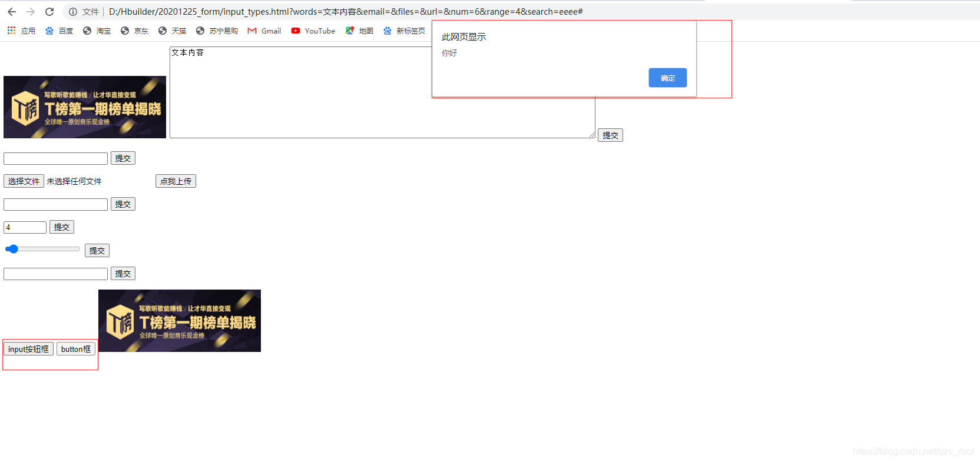This screenshot has width=980, height=462.
Task: Open the 应用 apps grid bookmark
Action: point(21,31)
